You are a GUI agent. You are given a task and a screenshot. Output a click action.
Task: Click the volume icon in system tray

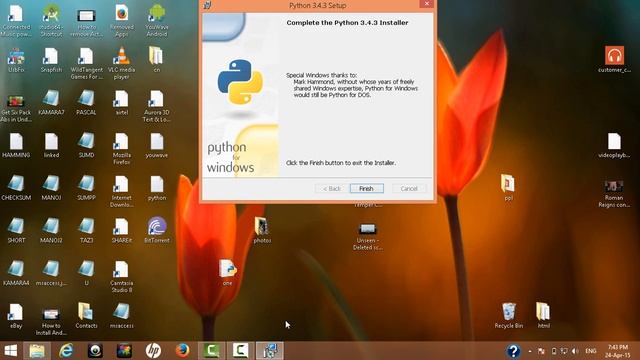click(x=575, y=351)
